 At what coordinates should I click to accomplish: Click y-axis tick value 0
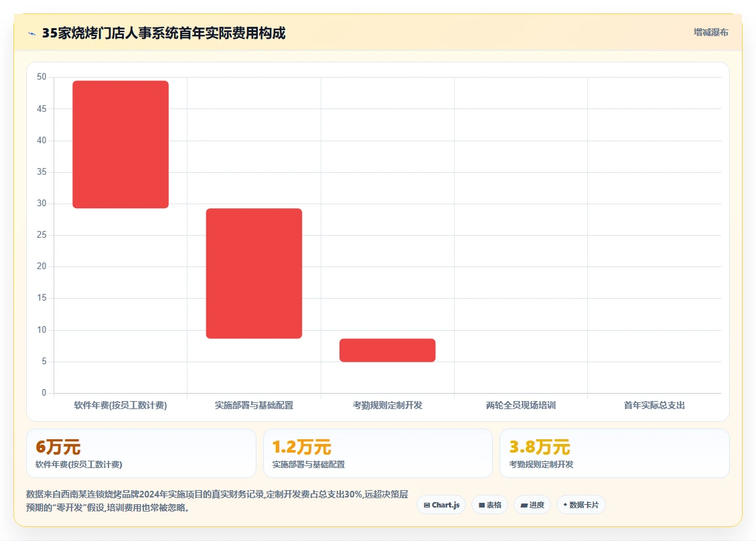point(44,393)
